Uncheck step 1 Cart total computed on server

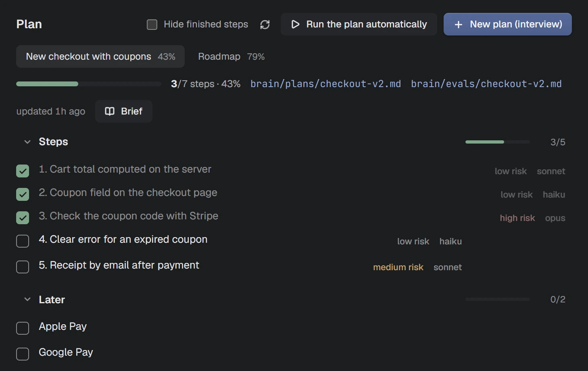(x=23, y=171)
